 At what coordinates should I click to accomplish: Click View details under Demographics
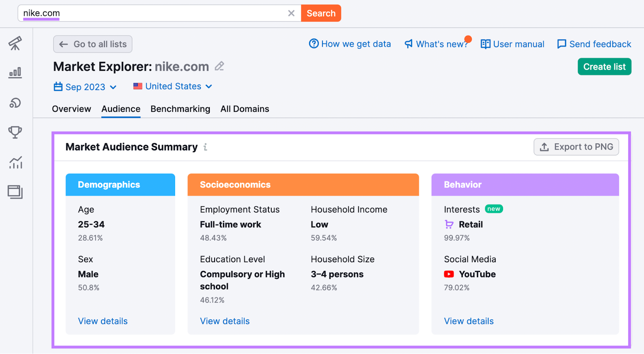tap(103, 321)
